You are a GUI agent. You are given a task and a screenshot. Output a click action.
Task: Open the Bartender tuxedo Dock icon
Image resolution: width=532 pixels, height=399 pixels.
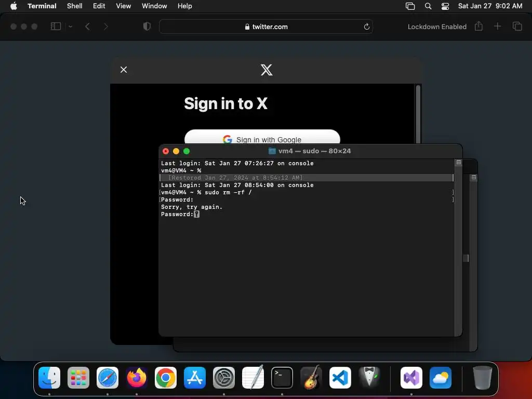(x=369, y=378)
